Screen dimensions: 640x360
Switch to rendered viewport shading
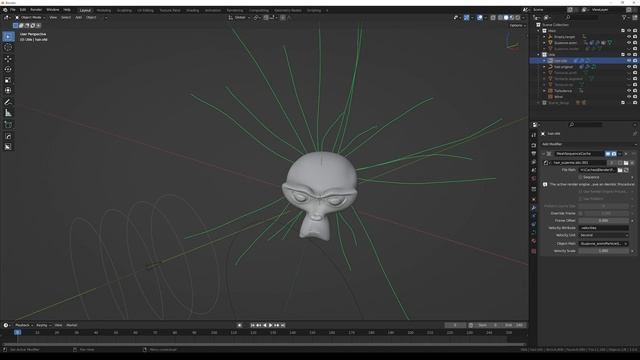coord(518,18)
